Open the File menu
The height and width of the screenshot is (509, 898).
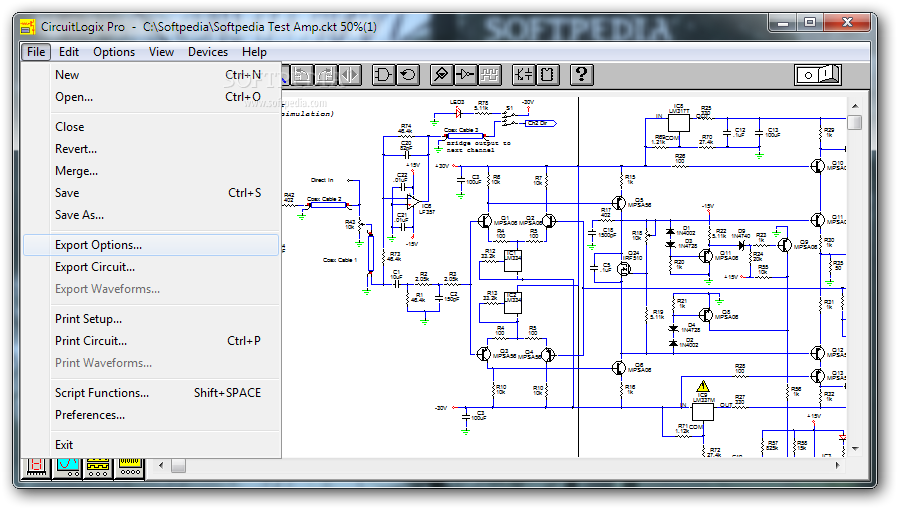(x=36, y=52)
